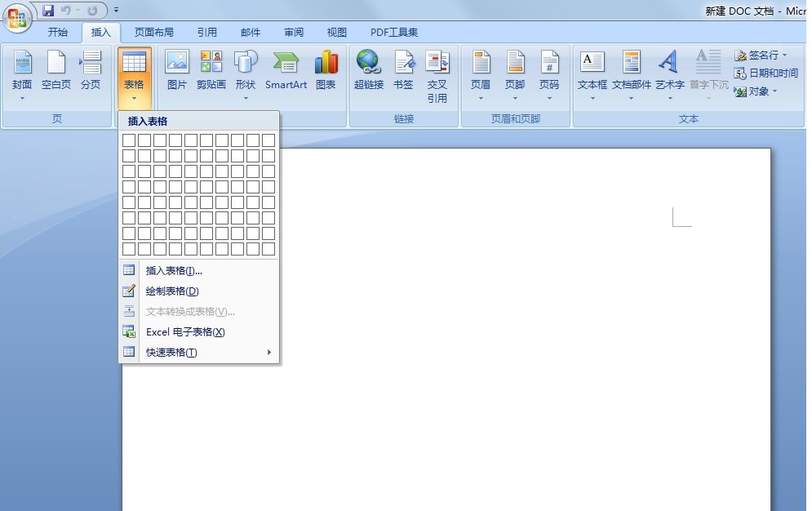
Task: Open the 文档部件 quick parts dropdown
Action: pos(632,74)
